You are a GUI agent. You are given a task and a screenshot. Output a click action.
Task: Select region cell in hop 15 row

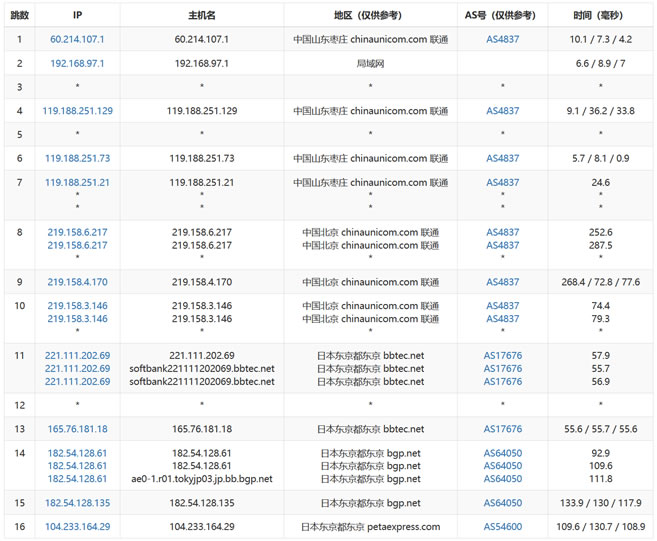pyautogui.click(x=370, y=503)
